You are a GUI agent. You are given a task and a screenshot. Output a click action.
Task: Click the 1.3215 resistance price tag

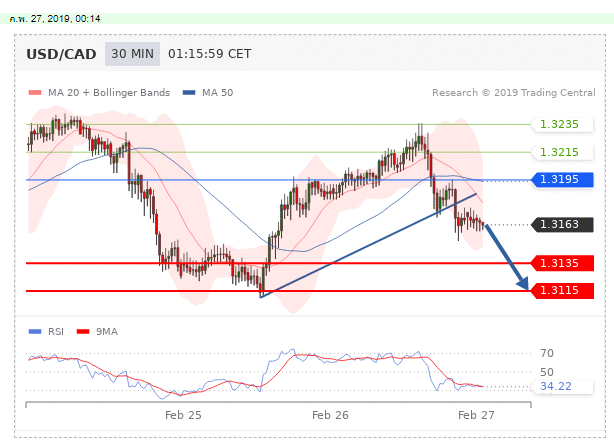click(562, 152)
